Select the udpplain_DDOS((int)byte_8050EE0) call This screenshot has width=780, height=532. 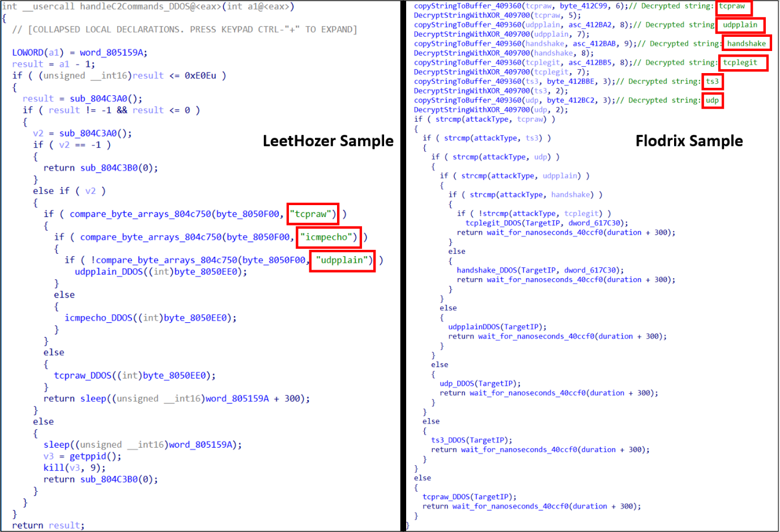tap(161, 272)
